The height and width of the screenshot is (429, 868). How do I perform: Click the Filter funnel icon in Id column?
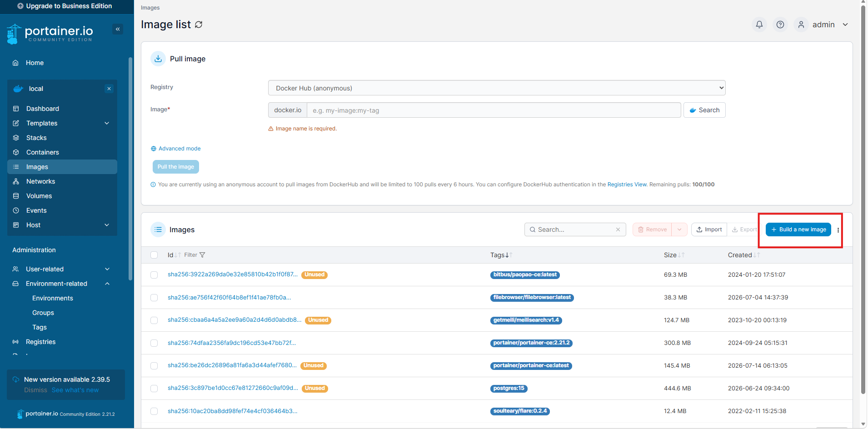pyautogui.click(x=202, y=255)
